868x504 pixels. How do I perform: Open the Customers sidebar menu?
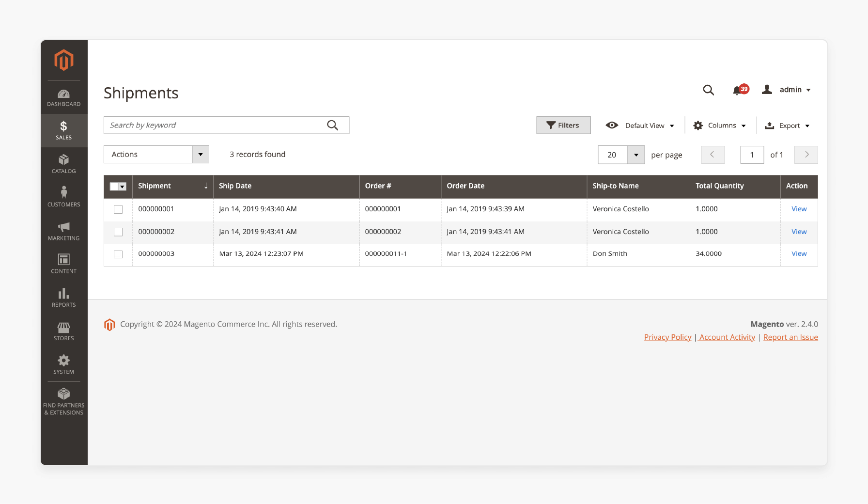click(x=64, y=197)
